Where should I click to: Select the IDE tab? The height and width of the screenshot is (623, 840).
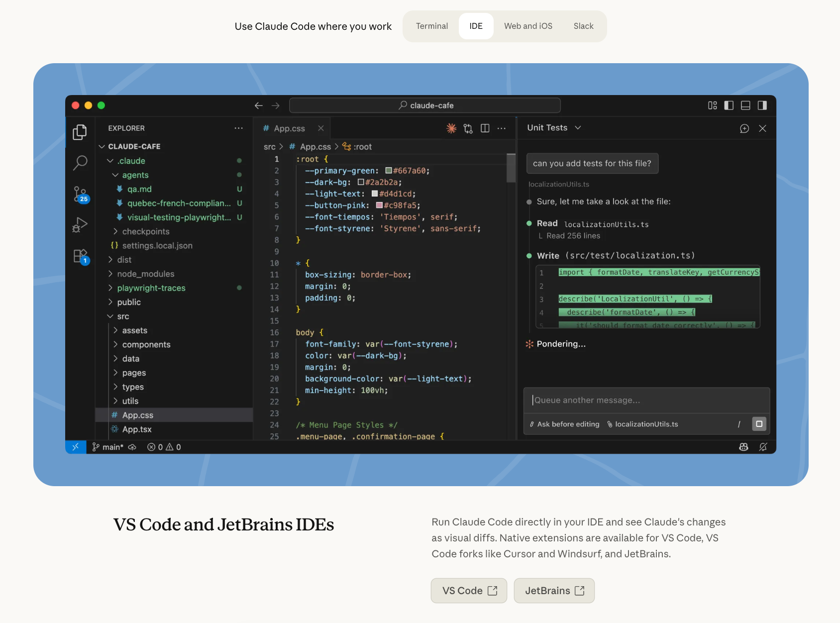pyautogui.click(x=476, y=26)
